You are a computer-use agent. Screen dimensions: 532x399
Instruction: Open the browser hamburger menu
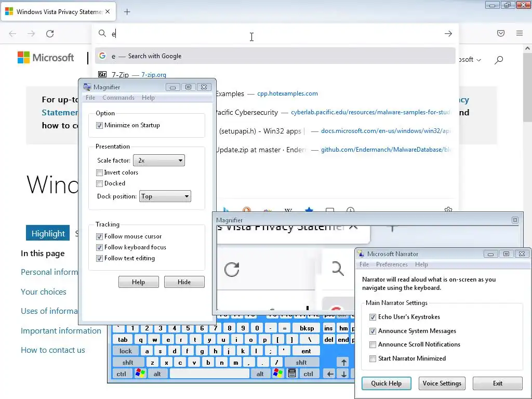pos(520,33)
